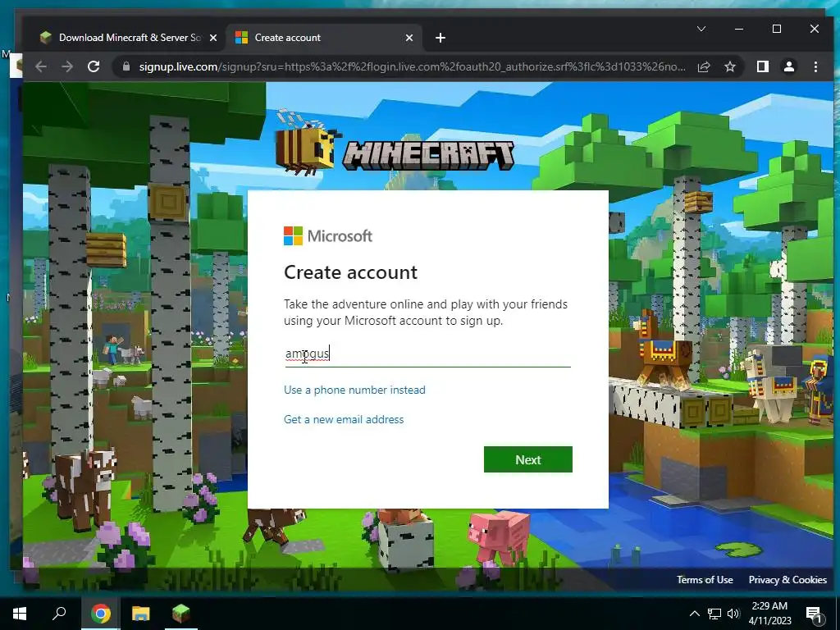The width and height of the screenshot is (840, 630).
Task: Click the Microsoft logo
Action: [328, 235]
